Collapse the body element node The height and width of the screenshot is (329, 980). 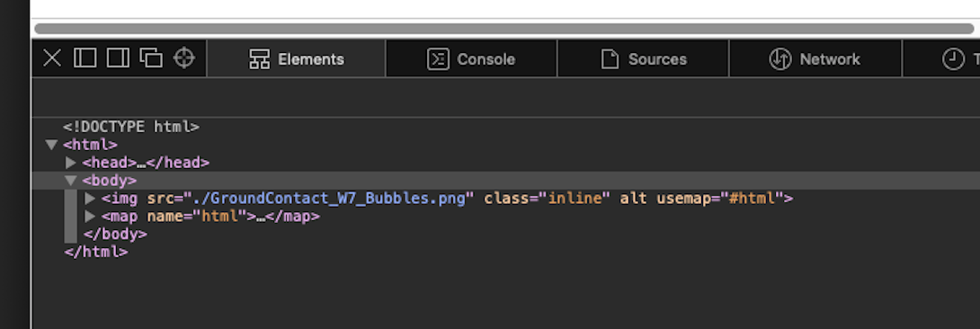(71, 181)
